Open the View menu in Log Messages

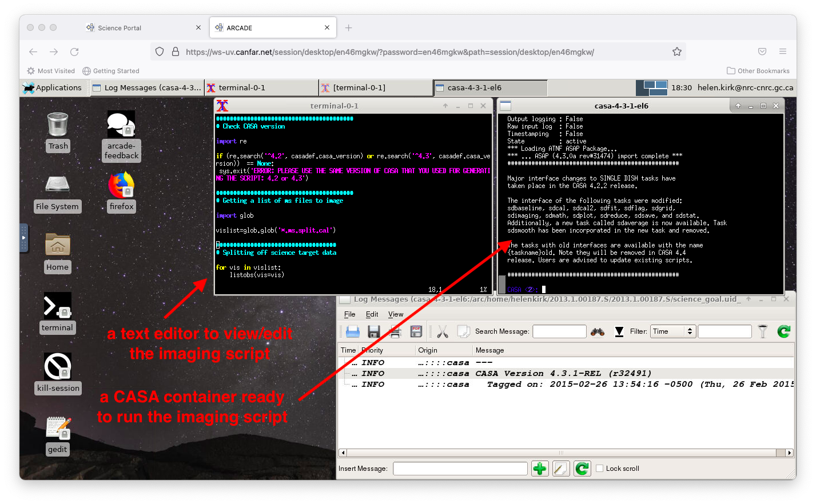pos(396,314)
